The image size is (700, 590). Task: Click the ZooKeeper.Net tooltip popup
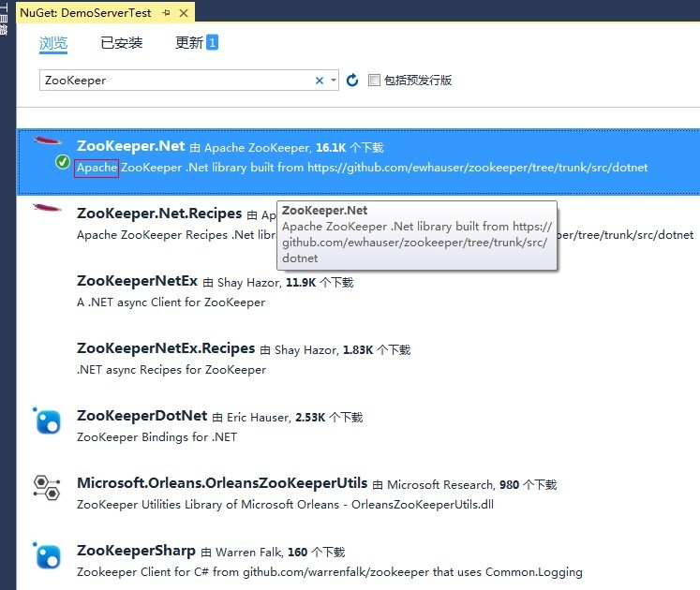[x=416, y=235]
